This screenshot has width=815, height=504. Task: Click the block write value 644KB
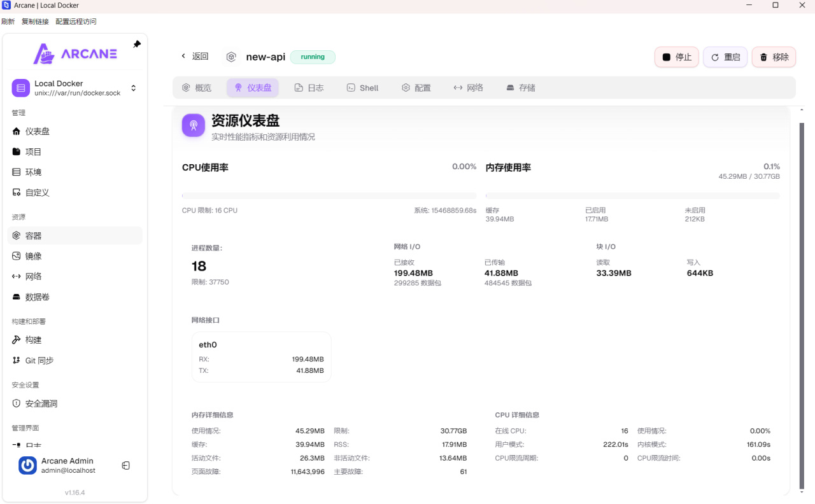point(700,273)
